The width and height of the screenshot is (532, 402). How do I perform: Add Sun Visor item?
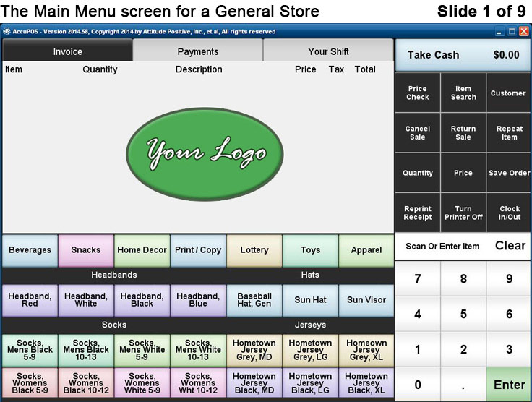[366, 300]
